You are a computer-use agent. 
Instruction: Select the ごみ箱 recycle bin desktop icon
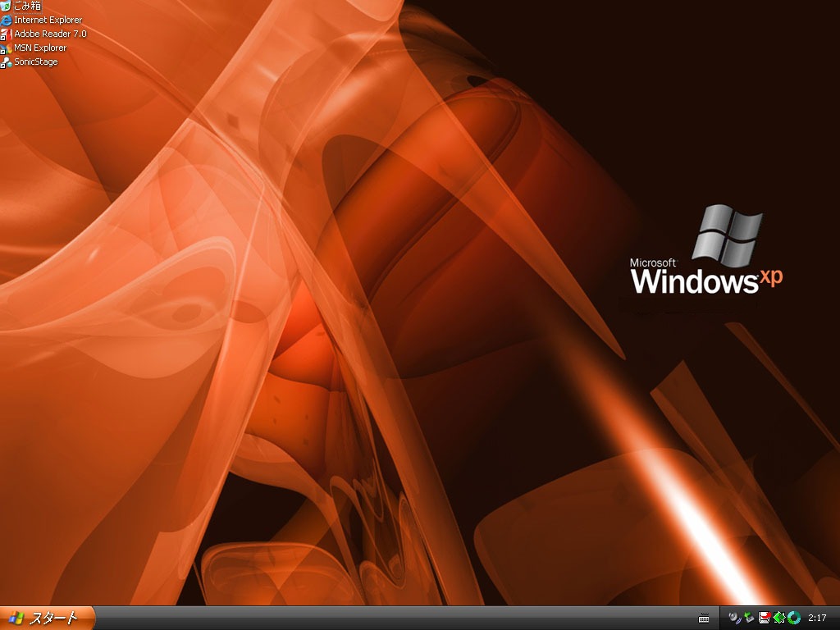(21, 6)
